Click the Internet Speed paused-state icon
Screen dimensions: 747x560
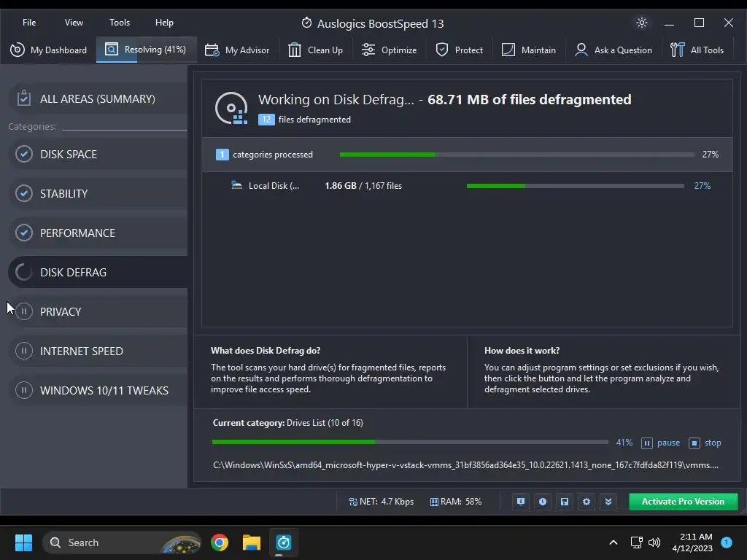pyautogui.click(x=24, y=351)
